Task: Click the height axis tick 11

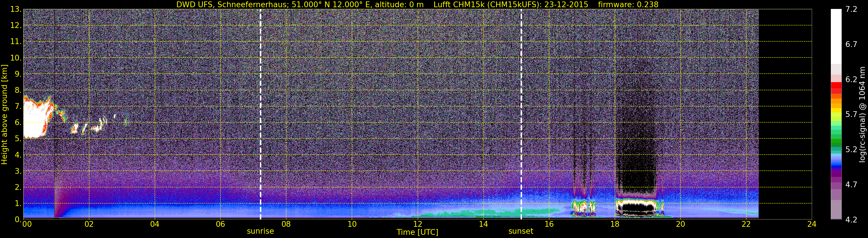Action: point(16,42)
